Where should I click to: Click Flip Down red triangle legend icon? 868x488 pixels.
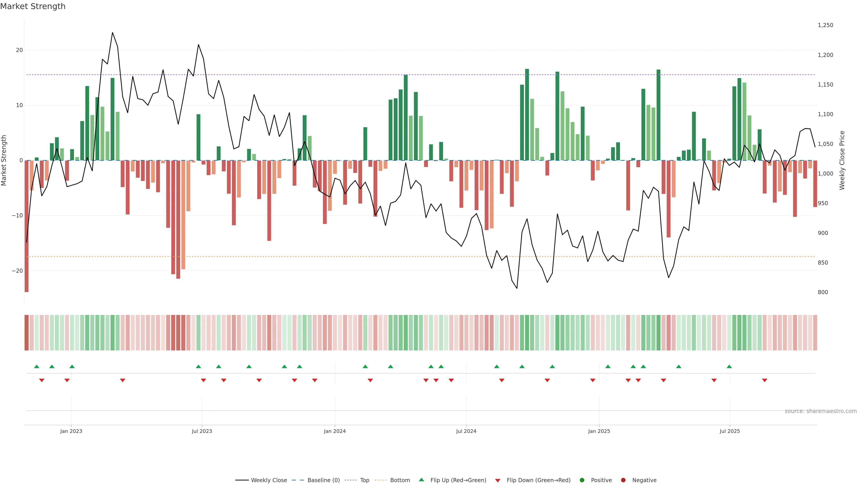[x=498, y=481]
